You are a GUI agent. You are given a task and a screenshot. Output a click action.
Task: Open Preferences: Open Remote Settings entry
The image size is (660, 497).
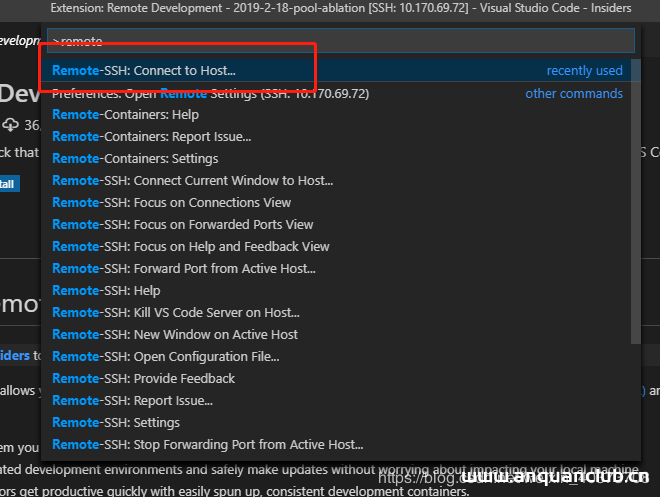pos(336,93)
